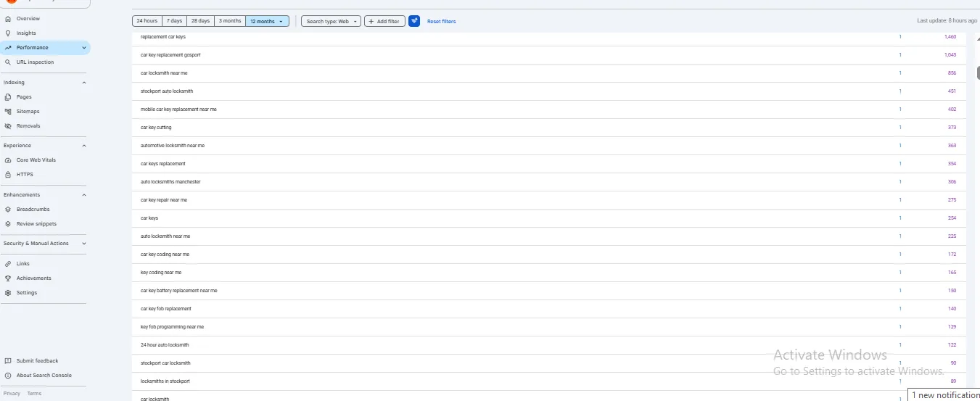Open the Removals icon in the sidebar

coord(8,126)
